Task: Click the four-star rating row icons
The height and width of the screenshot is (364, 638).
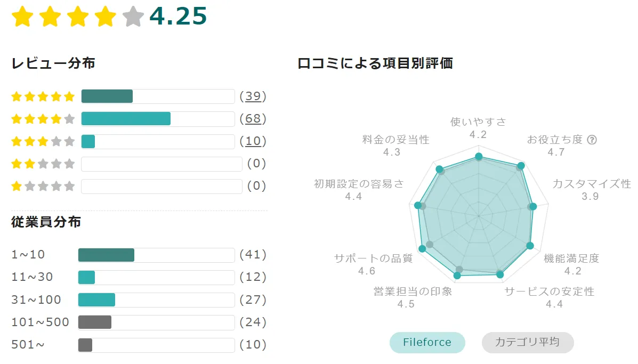Action: pyautogui.click(x=43, y=119)
